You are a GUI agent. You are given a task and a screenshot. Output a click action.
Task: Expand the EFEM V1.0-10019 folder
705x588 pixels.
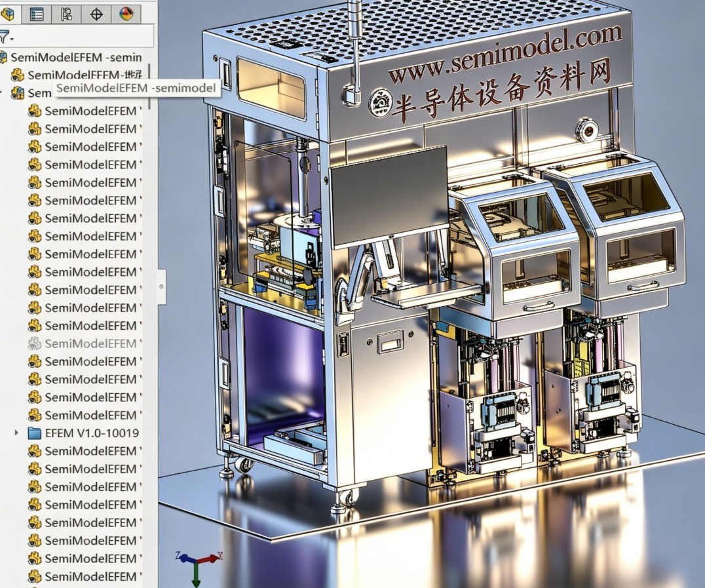pyautogui.click(x=16, y=433)
